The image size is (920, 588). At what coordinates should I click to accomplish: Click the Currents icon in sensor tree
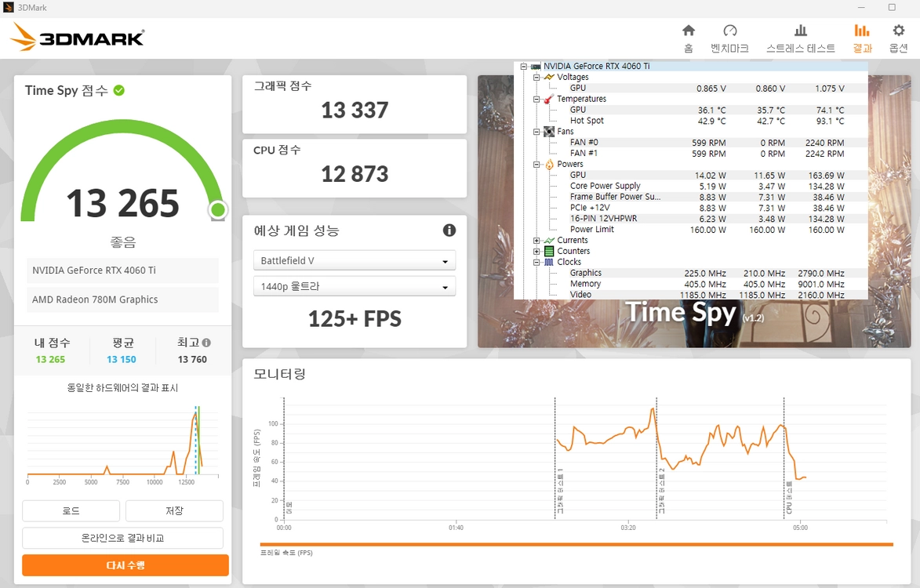(x=549, y=241)
